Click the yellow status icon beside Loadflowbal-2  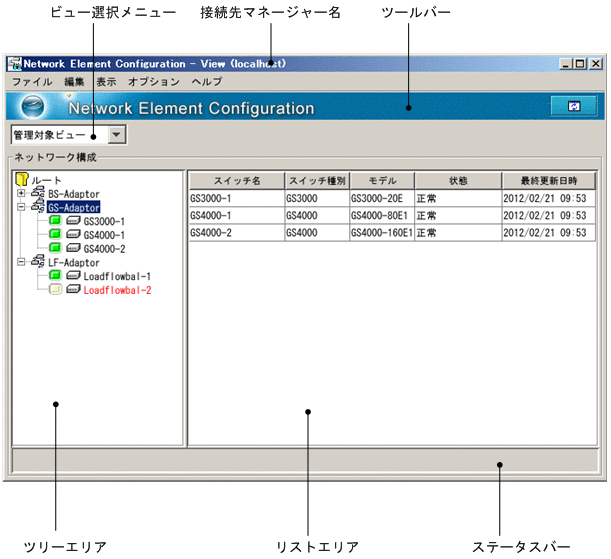click(x=55, y=290)
